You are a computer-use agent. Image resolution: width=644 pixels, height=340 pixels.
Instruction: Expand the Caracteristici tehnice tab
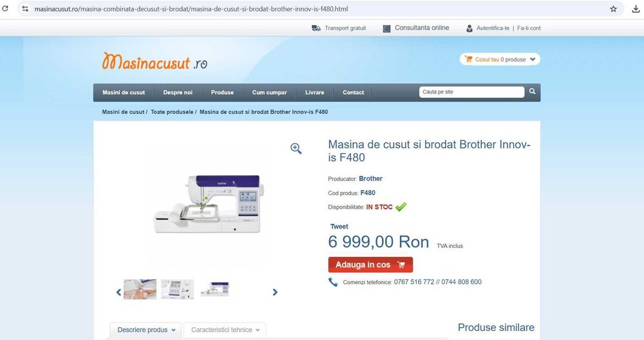click(225, 330)
